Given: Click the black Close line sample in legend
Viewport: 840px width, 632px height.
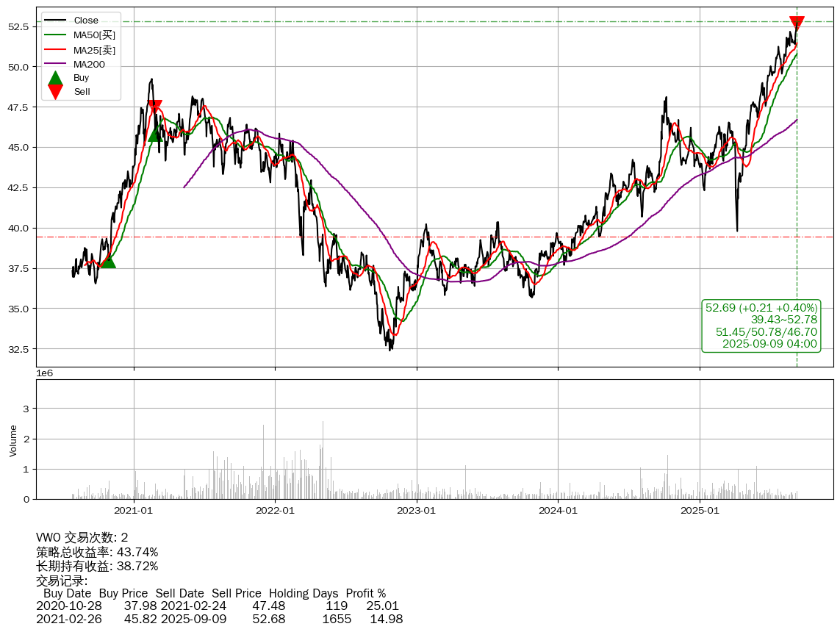Looking at the screenshot, I should 55,21.
